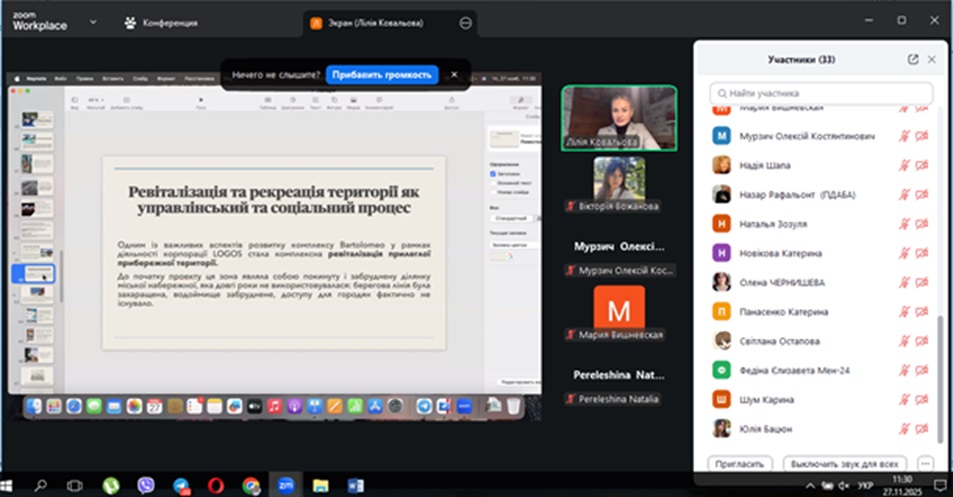Open Microsoft Word from the taskbar
The height and width of the screenshot is (497, 953).
click(x=356, y=485)
